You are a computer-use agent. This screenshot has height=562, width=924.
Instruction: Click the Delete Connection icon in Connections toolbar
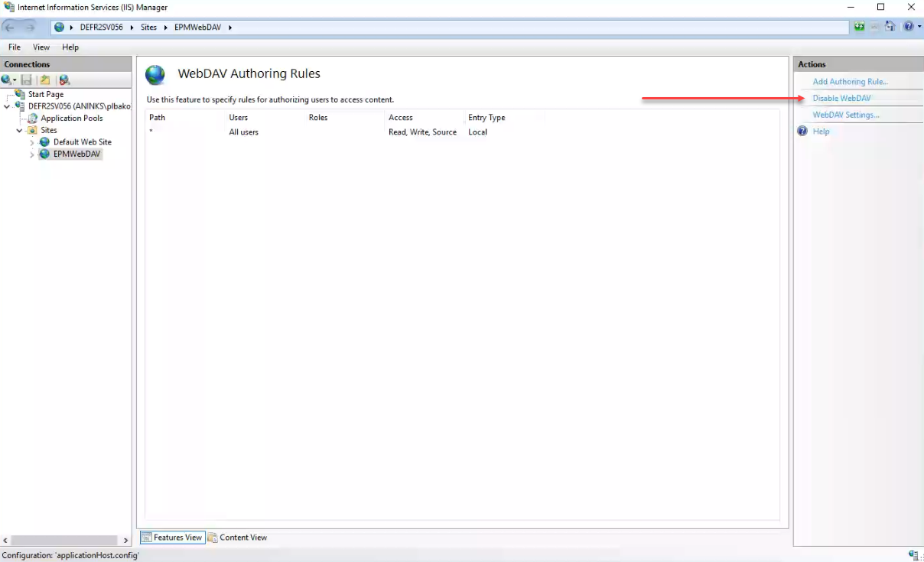click(64, 80)
